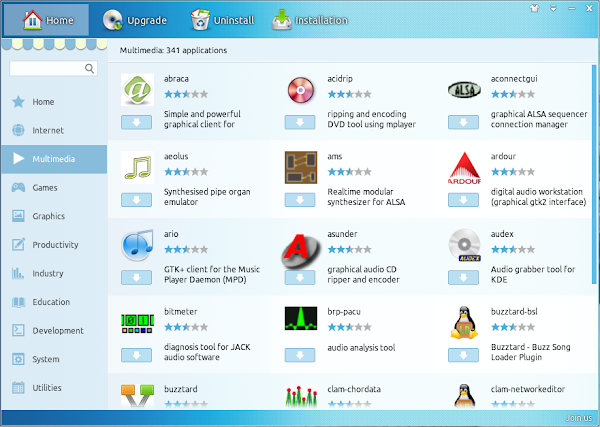This screenshot has width=600, height=427.
Task: Open the Utilities category
Action: pyautogui.click(x=54, y=388)
